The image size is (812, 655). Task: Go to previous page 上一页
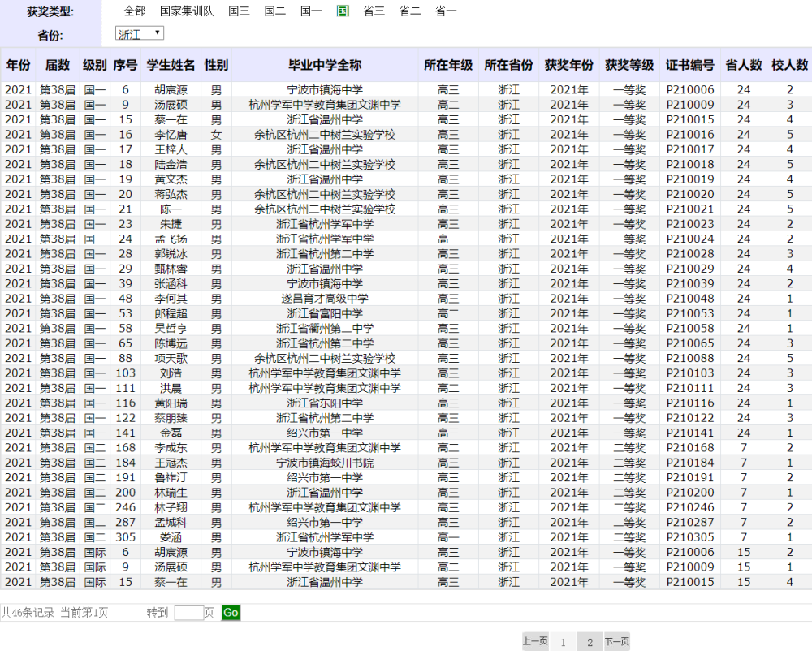(535, 641)
